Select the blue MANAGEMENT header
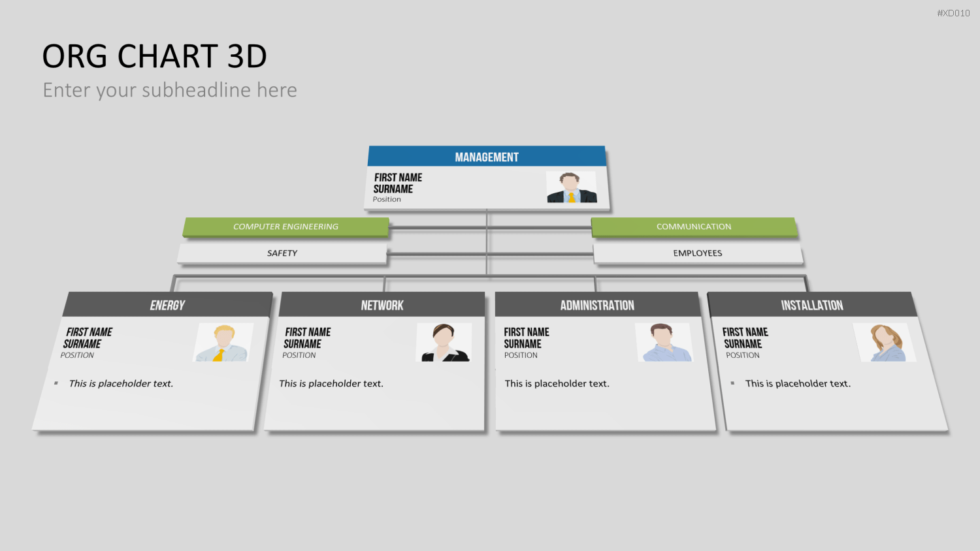The width and height of the screenshot is (980, 551). 487,157
